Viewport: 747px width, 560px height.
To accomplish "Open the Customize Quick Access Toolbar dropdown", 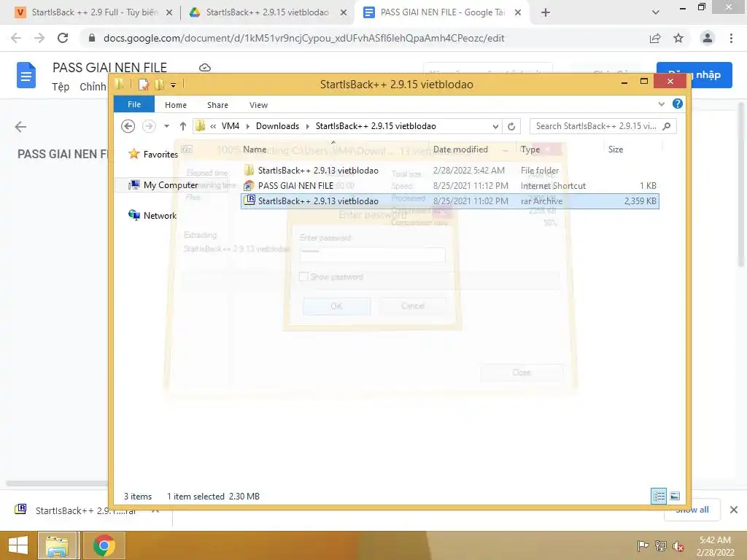I will coord(173,85).
